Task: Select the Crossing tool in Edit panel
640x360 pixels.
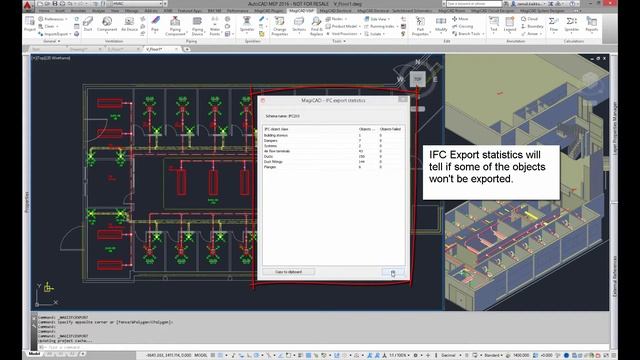Action: 462,26
